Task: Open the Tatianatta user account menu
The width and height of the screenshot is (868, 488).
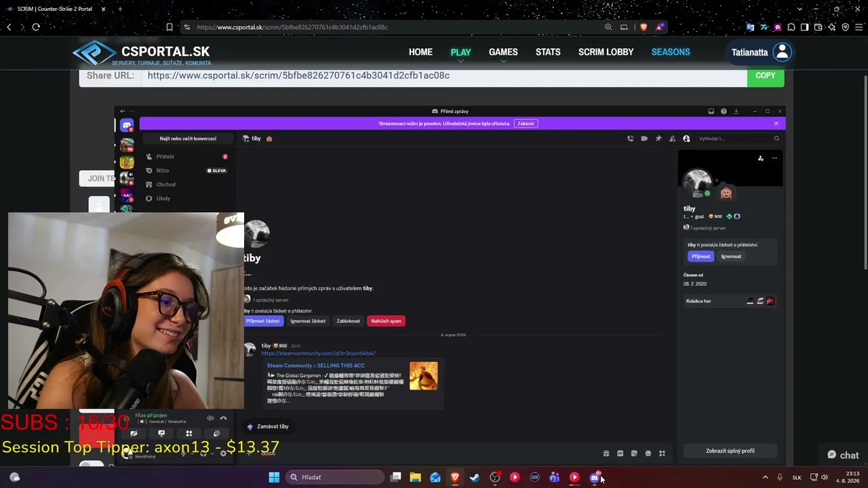Action: [x=762, y=52]
